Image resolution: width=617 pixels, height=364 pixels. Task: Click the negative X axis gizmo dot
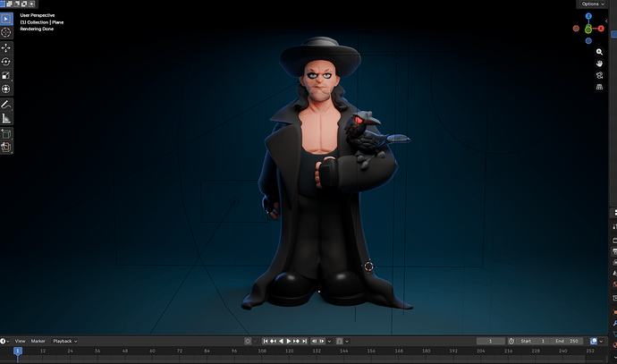click(x=576, y=29)
